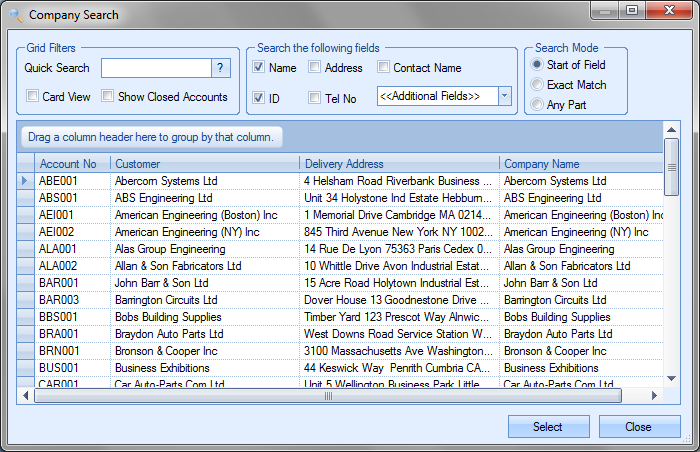Choose the Any Part search mode
This screenshot has width=700, height=452.
(x=537, y=105)
